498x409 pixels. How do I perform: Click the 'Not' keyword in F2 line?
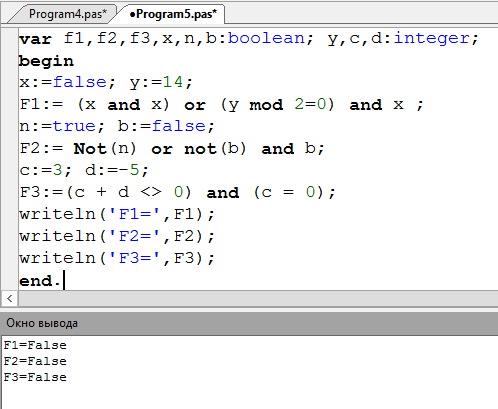click(90, 148)
